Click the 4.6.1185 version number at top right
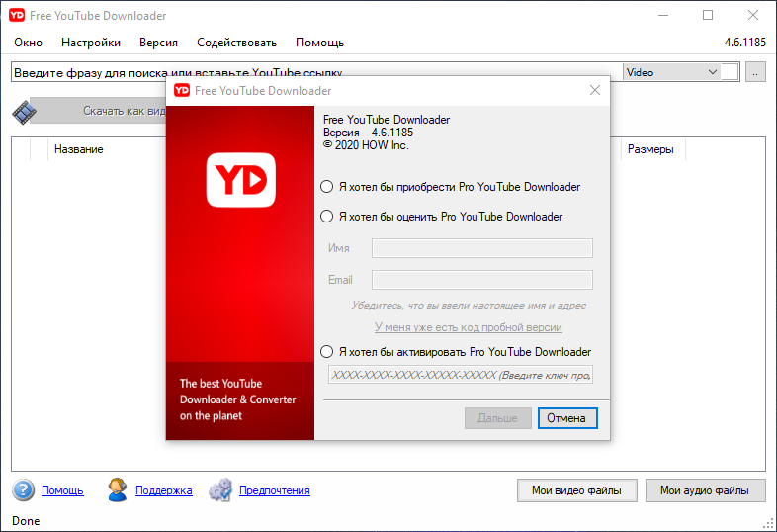Viewport: 777px width, 532px height. (745, 43)
